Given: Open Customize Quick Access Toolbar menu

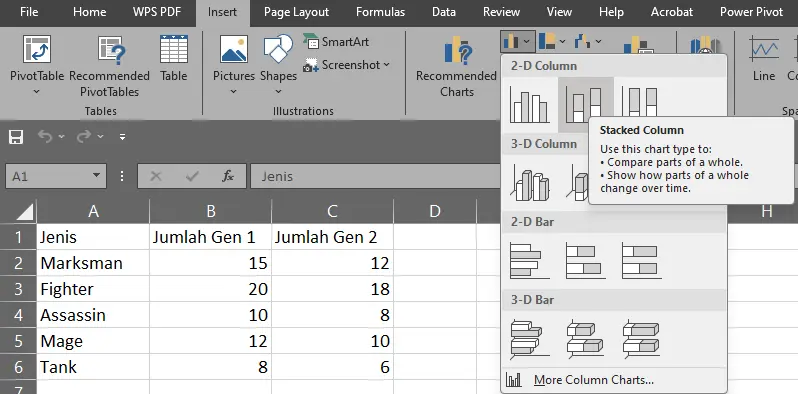Looking at the screenshot, I should coord(122,136).
